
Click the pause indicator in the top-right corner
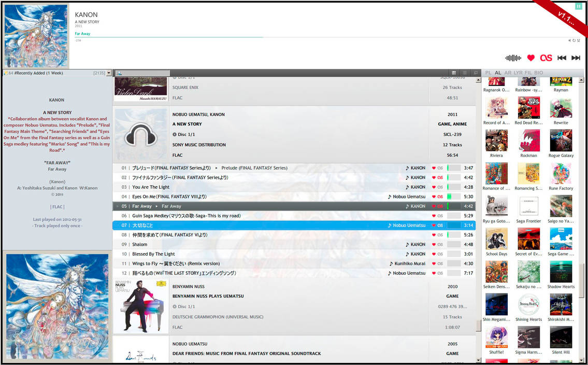579,6
